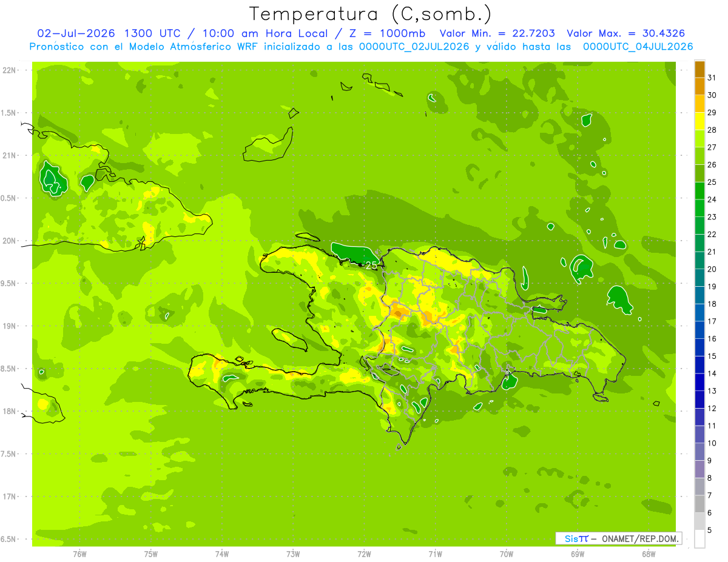Click the '68W' longitude label

(649, 554)
